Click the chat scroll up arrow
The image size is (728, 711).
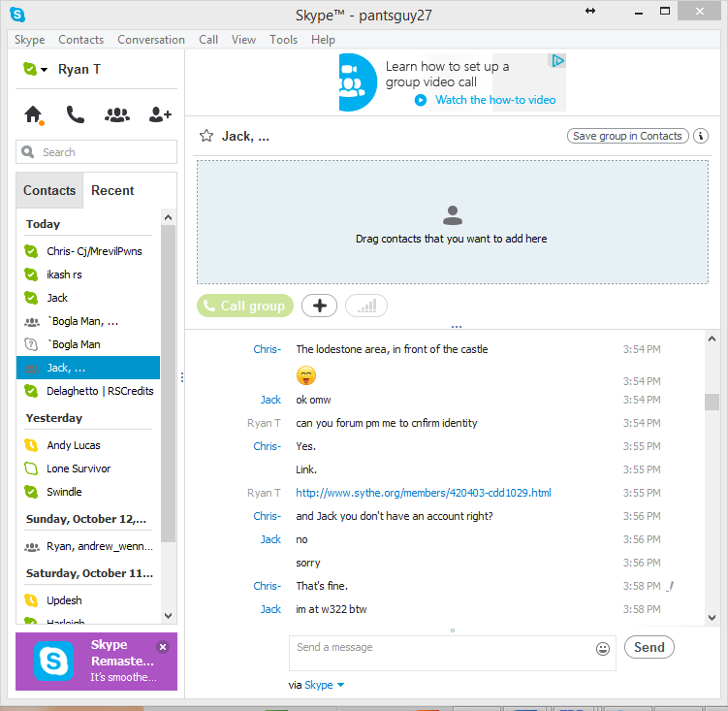click(712, 339)
